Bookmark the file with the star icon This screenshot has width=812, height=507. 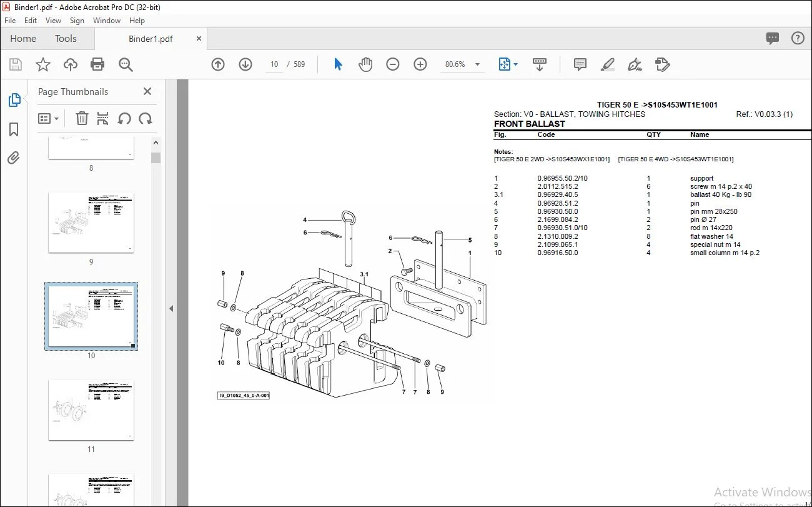43,64
